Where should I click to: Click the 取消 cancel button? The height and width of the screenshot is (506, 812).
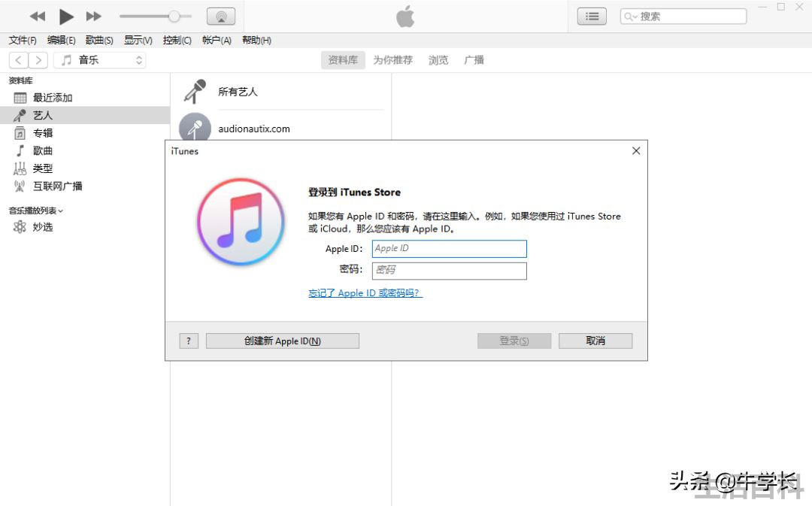point(595,341)
